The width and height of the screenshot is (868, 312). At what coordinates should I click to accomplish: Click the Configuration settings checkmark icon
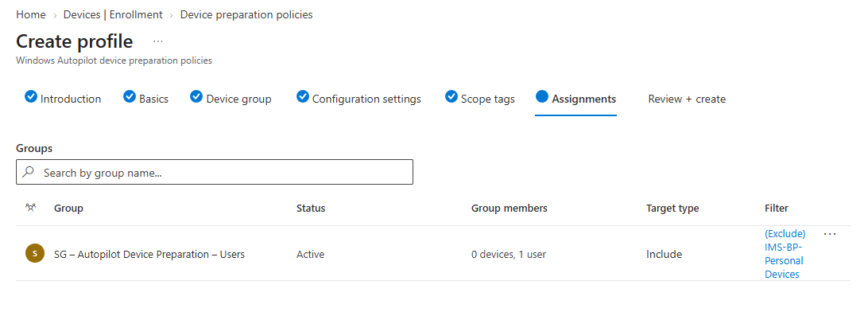click(x=302, y=97)
